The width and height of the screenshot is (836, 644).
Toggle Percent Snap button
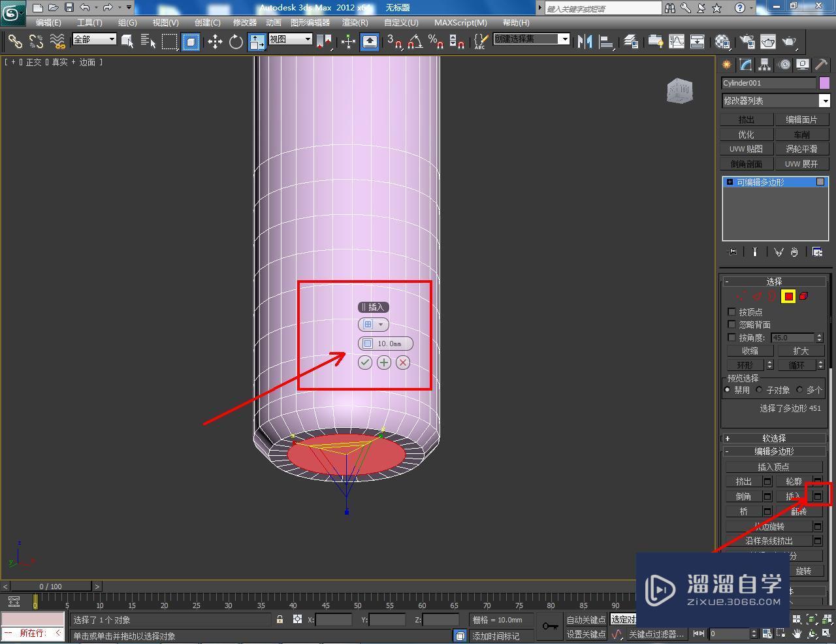coord(436,42)
